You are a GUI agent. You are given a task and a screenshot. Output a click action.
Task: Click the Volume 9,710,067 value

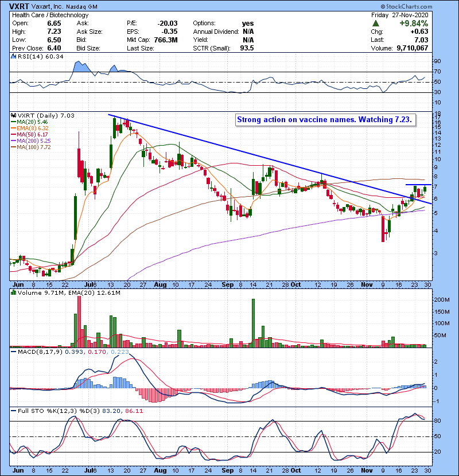click(412, 48)
